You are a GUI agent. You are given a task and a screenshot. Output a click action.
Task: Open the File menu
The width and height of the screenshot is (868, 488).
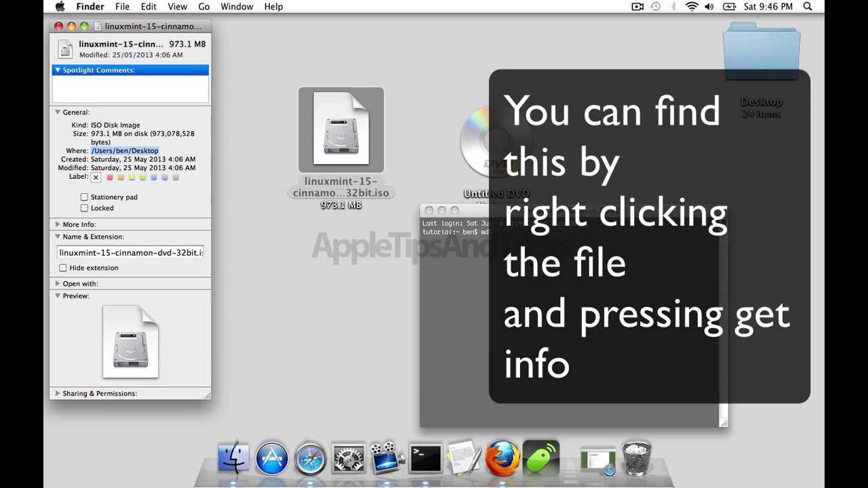(122, 6)
